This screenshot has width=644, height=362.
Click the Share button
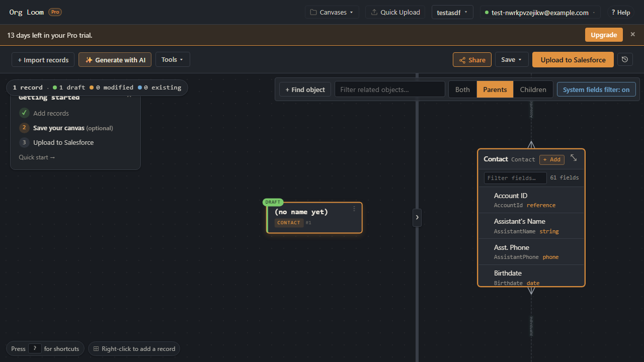coord(472,59)
